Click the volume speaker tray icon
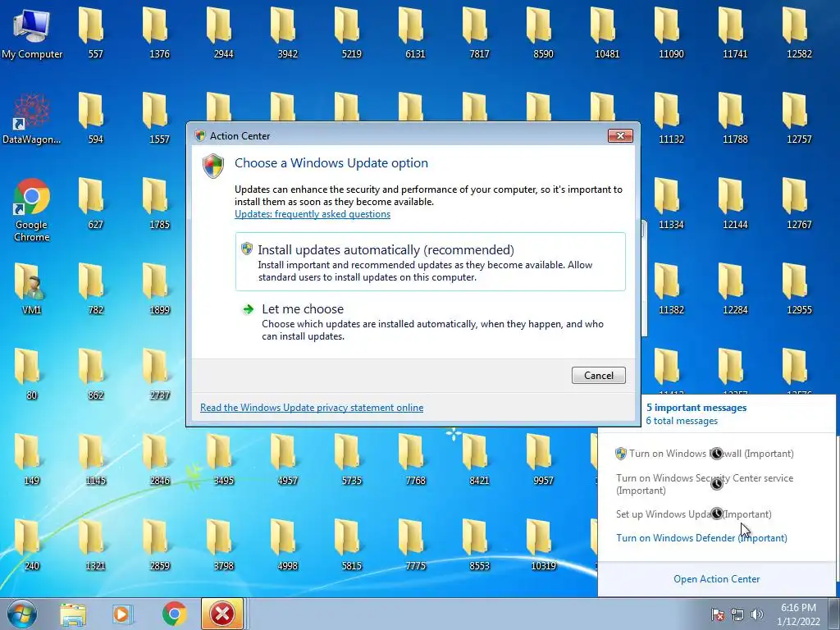Screen dimensions: 840x630 click(x=757, y=614)
